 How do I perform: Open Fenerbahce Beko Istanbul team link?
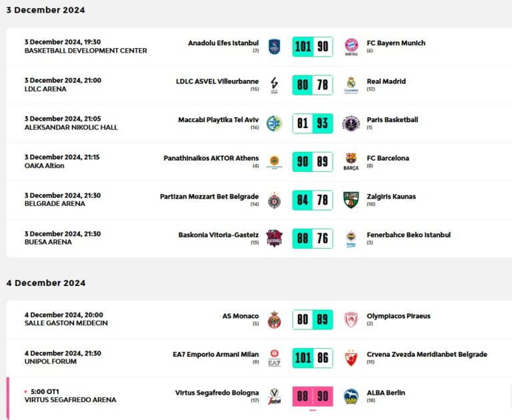coord(408,235)
